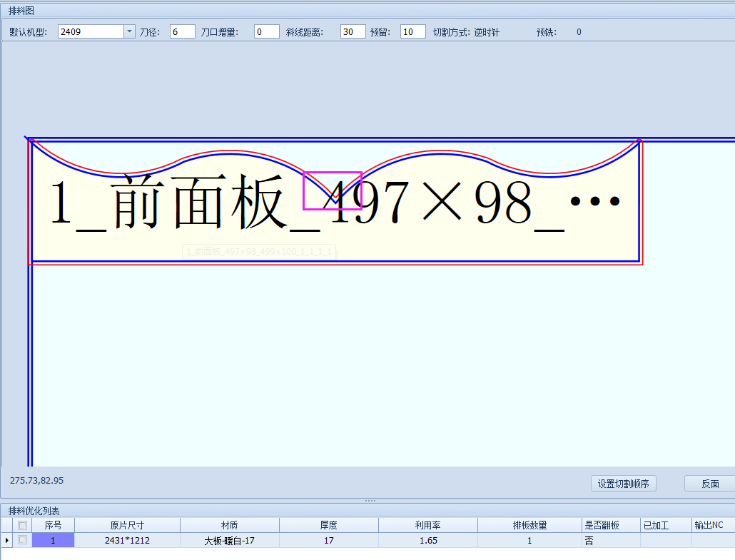Click the panel splitter grip dots

(x=370, y=501)
